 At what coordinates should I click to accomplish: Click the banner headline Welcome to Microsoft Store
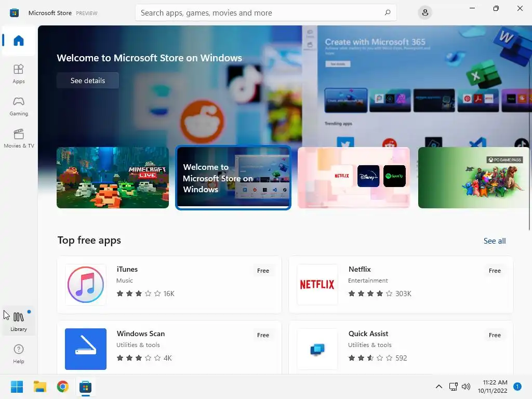point(149,58)
